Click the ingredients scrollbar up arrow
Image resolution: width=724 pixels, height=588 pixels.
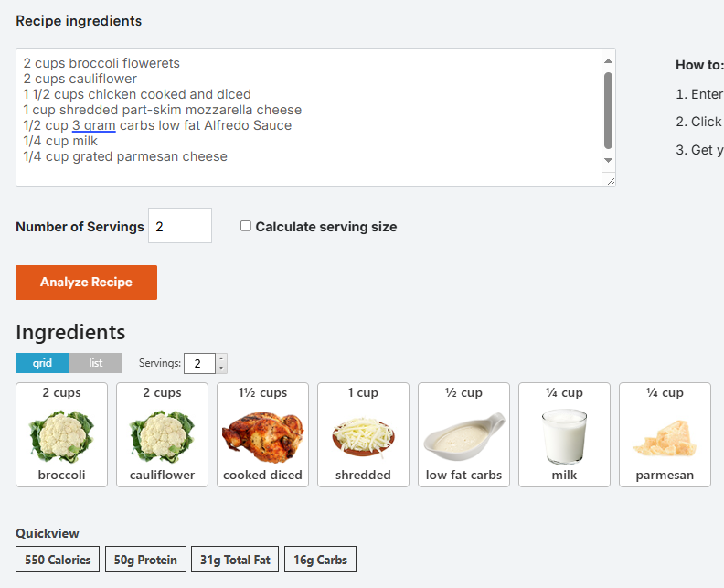(608, 61)
